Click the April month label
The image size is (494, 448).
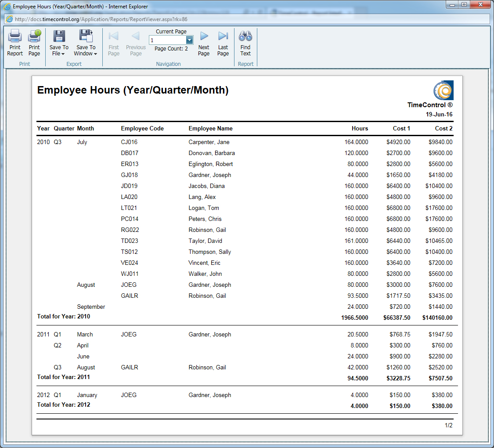tap(83, 346)
